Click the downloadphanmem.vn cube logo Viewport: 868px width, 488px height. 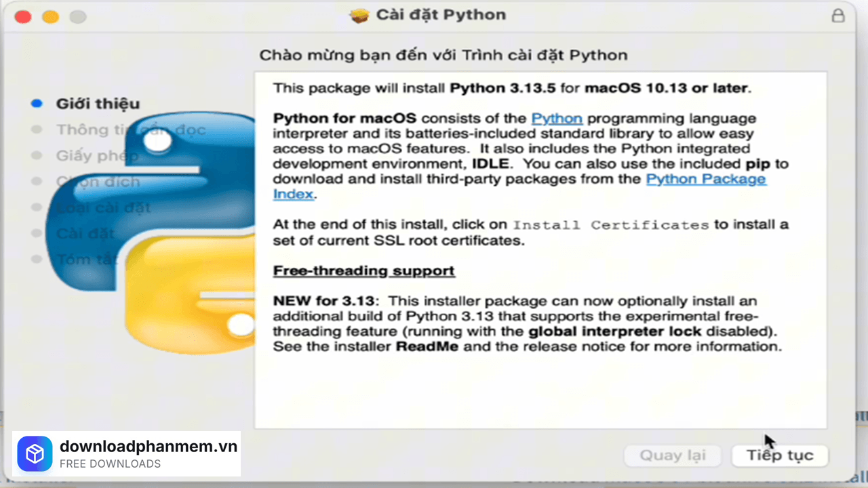coord(35,453)
